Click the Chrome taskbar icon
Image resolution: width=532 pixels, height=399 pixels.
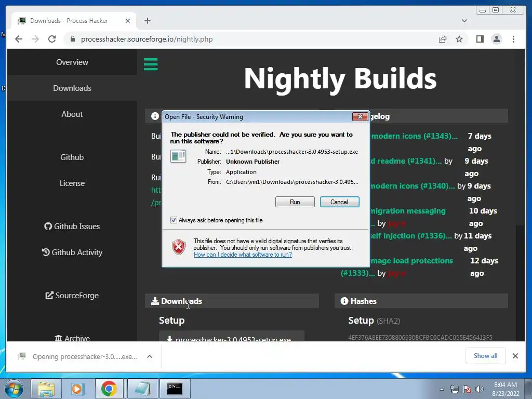coord(109,389)
